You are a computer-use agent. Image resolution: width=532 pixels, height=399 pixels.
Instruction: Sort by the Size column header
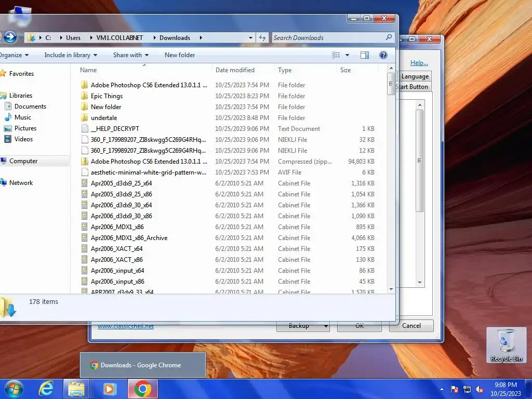[345, 70]
